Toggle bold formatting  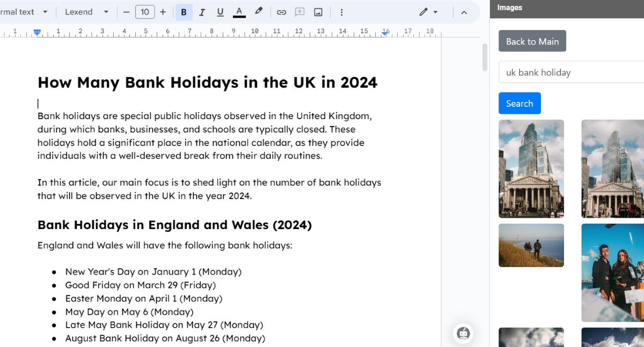pos(184,12)
